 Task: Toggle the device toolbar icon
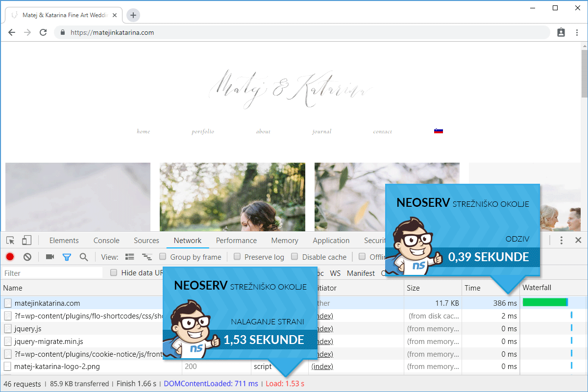coord(26,240)
